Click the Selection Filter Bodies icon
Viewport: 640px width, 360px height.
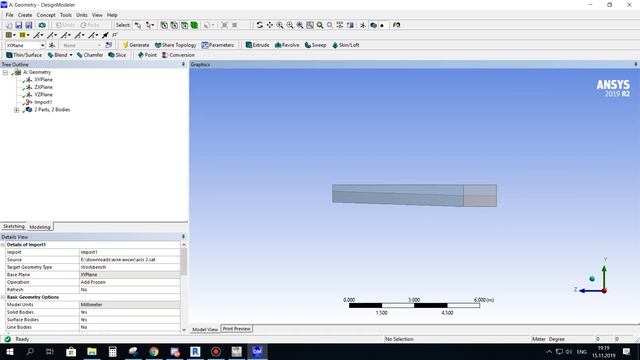click(194, 25)
